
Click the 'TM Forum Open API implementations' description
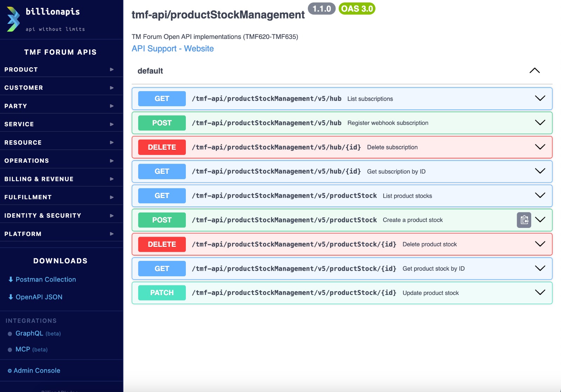coord(215,37)
